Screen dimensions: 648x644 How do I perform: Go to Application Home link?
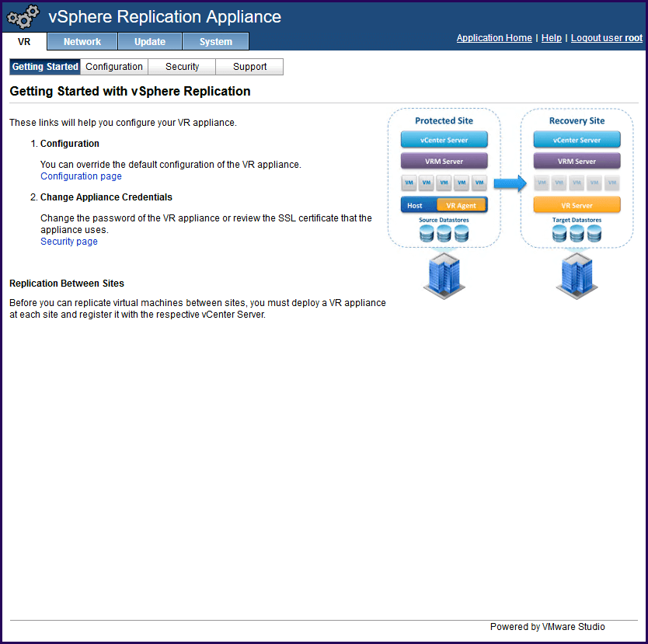coord(494,38)
